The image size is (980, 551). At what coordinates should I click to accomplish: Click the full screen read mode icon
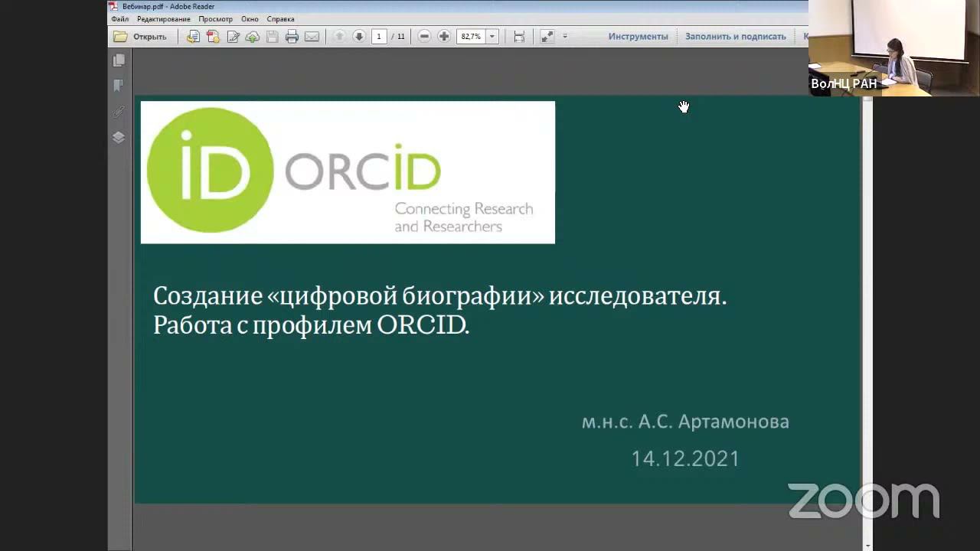tap(547, 36)
